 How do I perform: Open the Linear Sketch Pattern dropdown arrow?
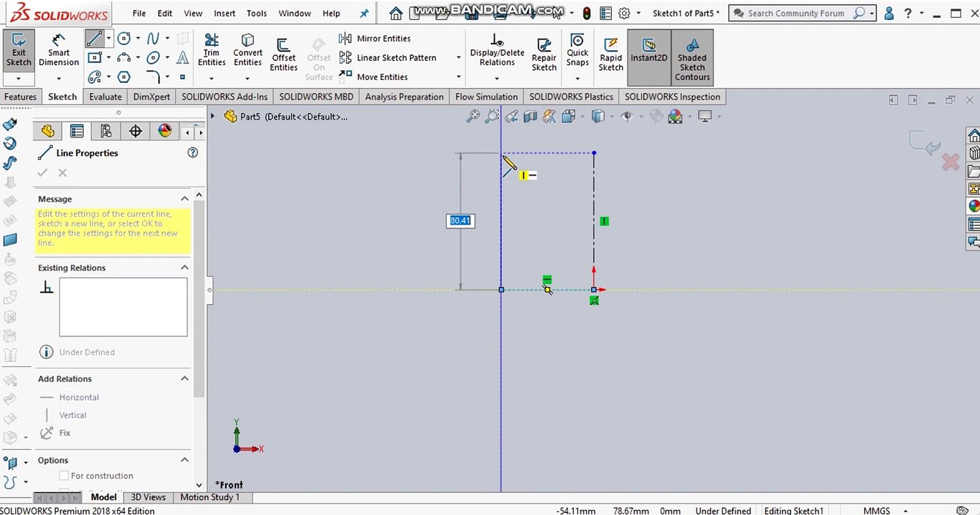click(458, 58)
